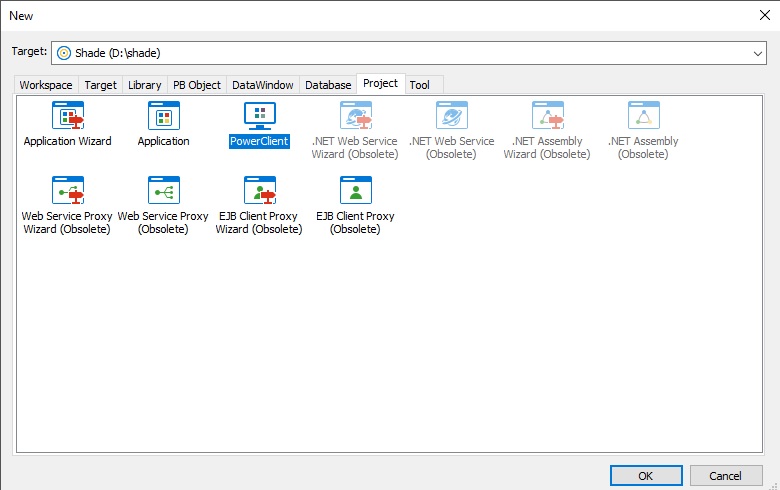Select the .NET Assembly Wizard (Obsolete) icon
Viewport: 780px width, 490px height.
[x=548, y=115]
